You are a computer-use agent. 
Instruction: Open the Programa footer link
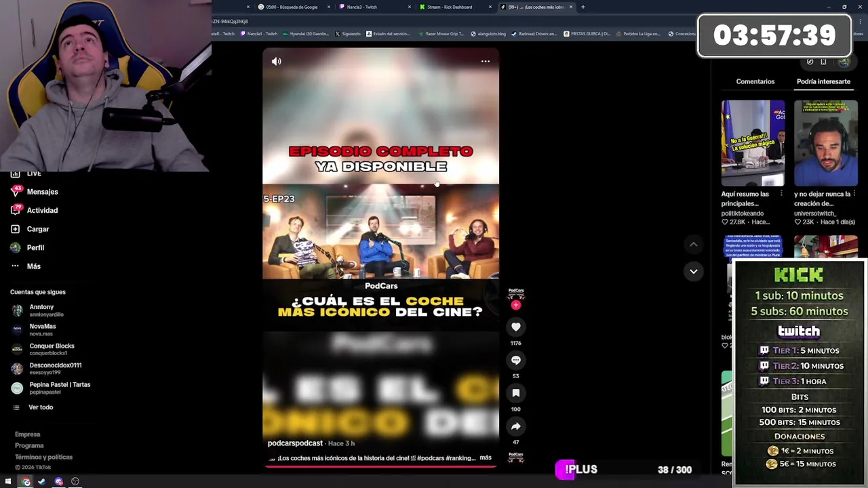[x=29, y=446]
